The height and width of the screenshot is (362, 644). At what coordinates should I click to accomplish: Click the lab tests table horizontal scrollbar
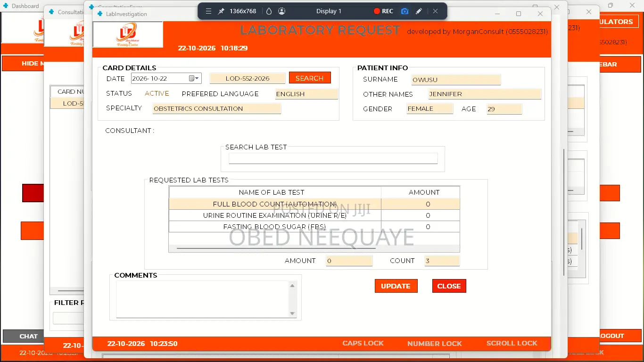pos(276,248)
